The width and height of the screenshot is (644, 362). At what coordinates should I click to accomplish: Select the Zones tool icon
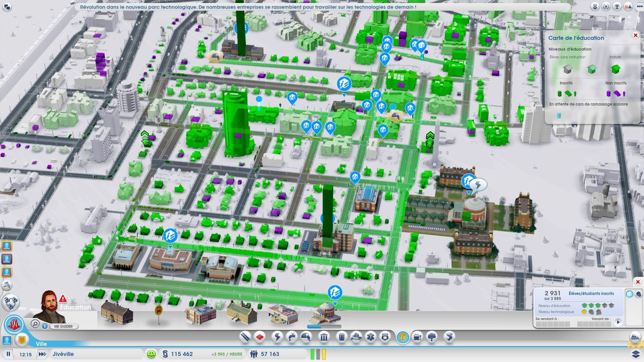click(x=260, y=337)
